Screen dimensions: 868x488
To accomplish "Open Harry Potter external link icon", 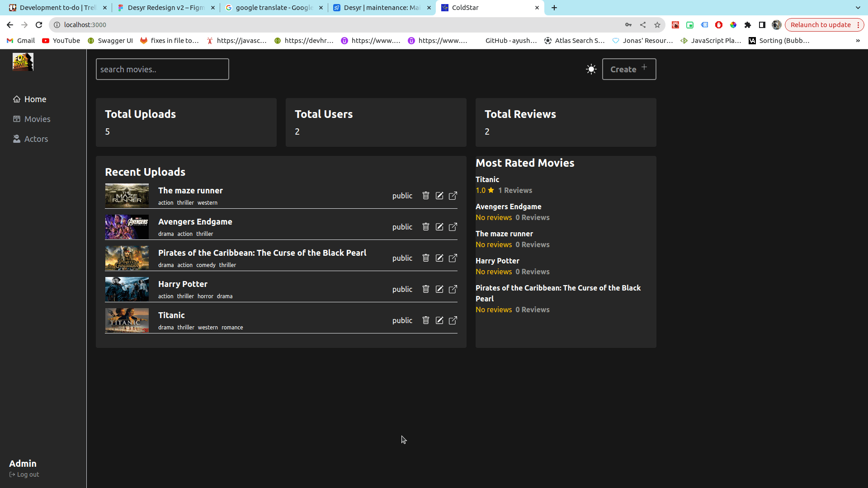I will pyautogui.click(x=453, y=289).
